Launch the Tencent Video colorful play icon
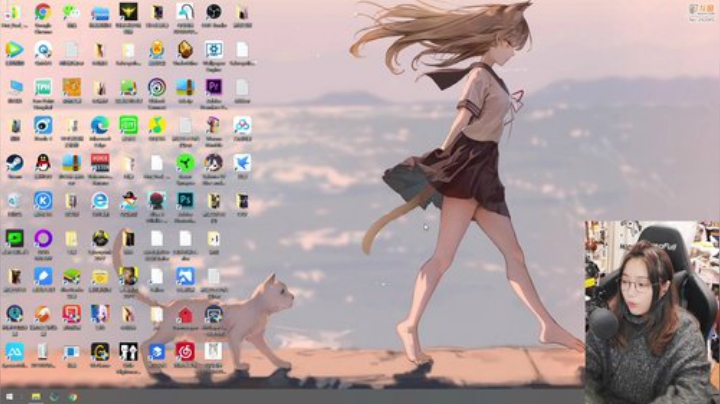The image size is (720, 404). click(14, 50)
